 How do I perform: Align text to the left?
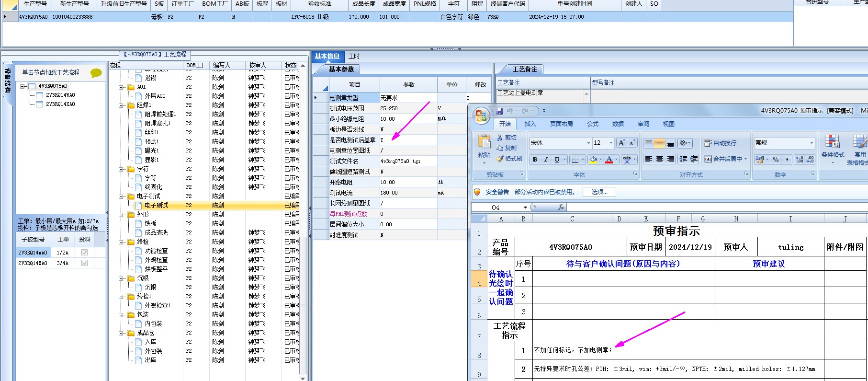click(x=648, y=159)
